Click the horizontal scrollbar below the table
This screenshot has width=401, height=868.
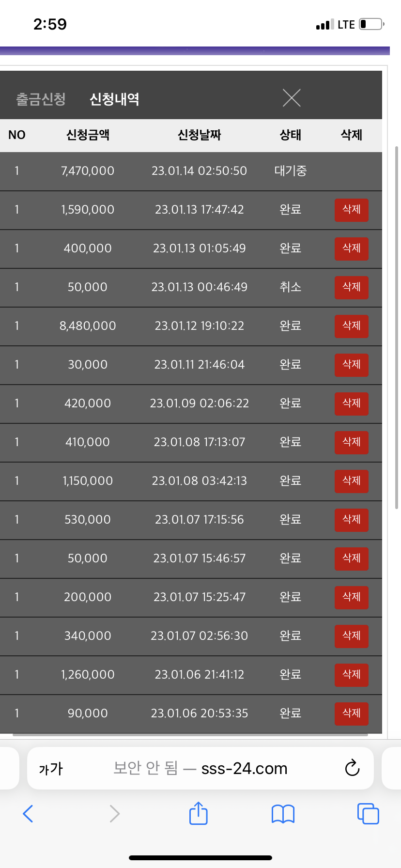pyautogui.click(x=190, y=735)
